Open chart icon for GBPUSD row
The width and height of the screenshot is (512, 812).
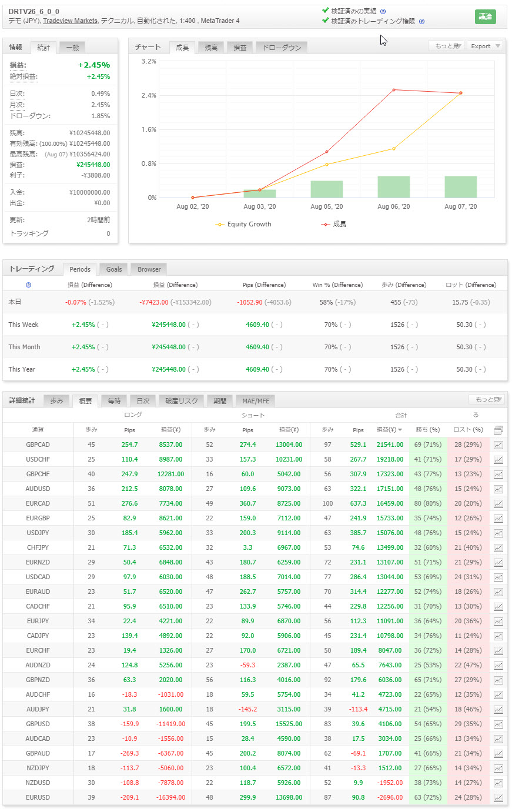pos(498,724)
